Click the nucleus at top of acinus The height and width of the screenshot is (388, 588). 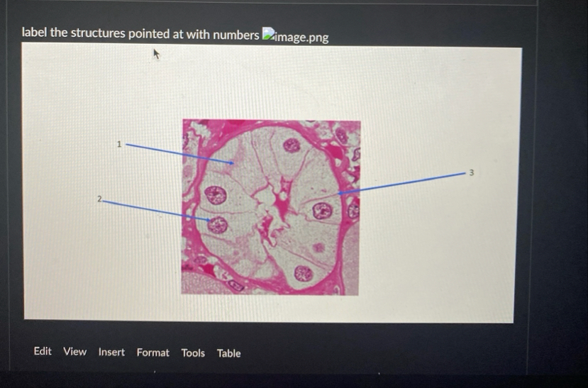292,145
